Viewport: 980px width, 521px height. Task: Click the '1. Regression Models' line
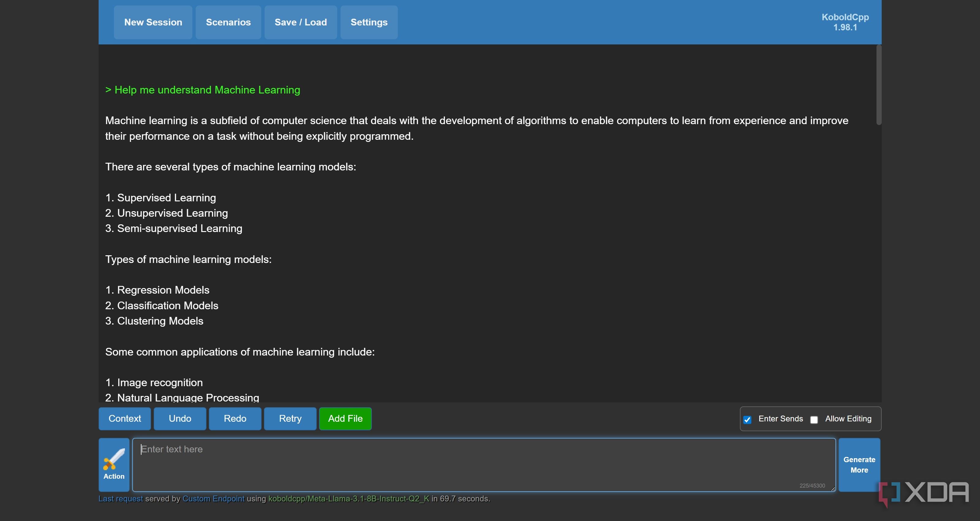(x=157, y=290)
